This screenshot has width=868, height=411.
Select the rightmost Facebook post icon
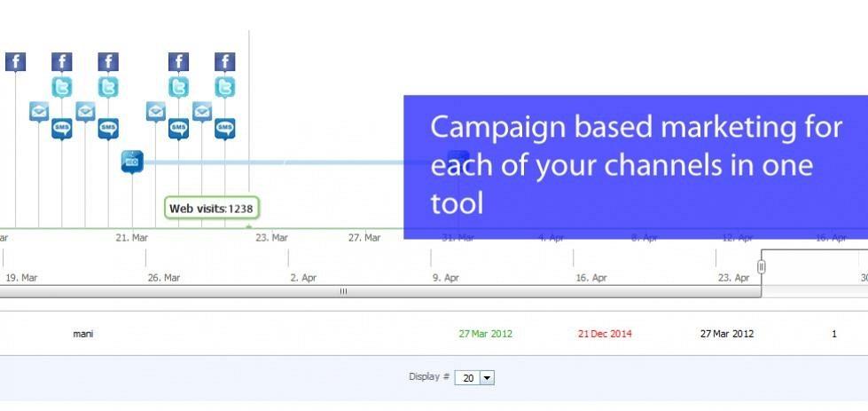[225, 62]
